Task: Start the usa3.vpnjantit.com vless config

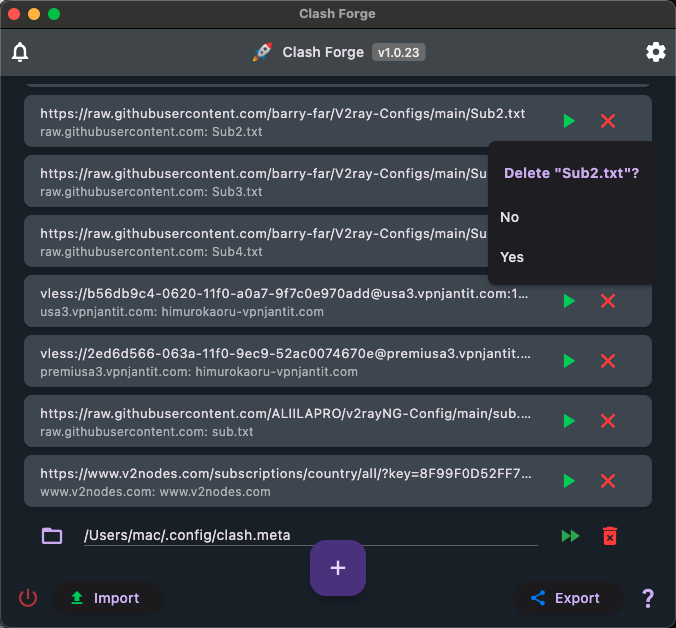Action: (569, 301)
